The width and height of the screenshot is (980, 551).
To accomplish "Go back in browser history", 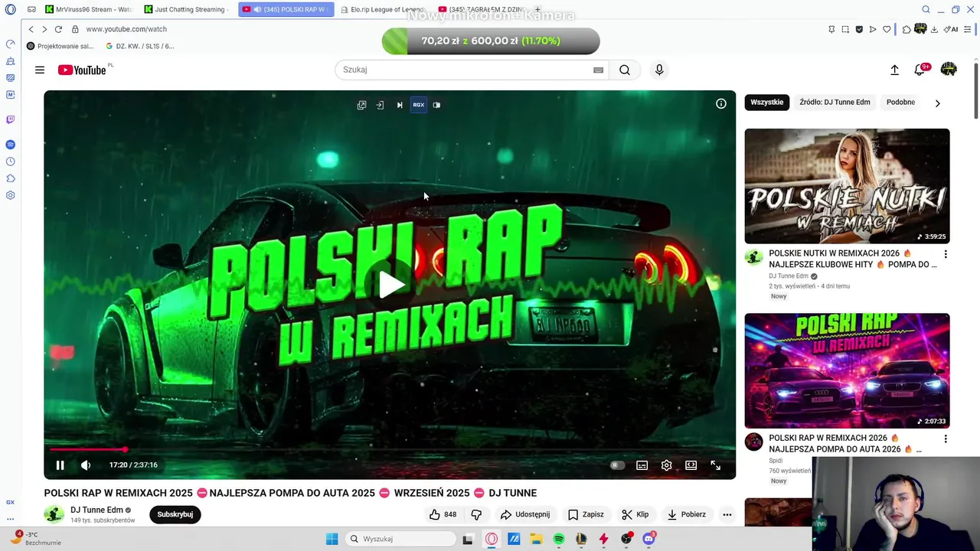I will click(x=31, y=29).
